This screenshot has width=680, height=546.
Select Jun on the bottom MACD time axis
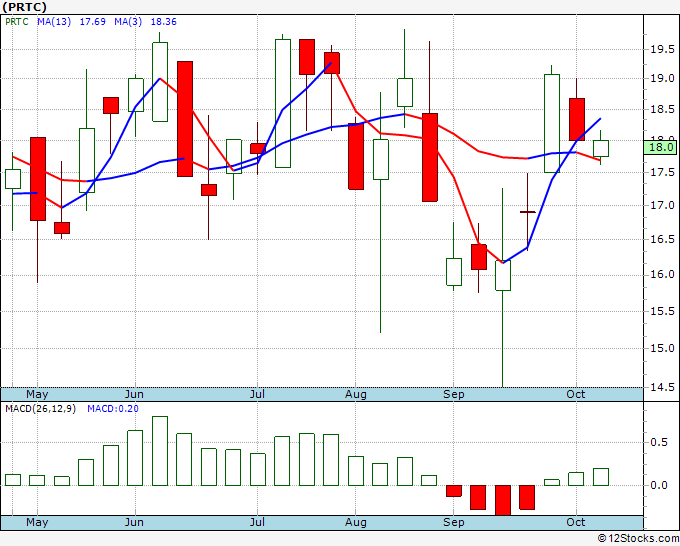click(134, 522)
